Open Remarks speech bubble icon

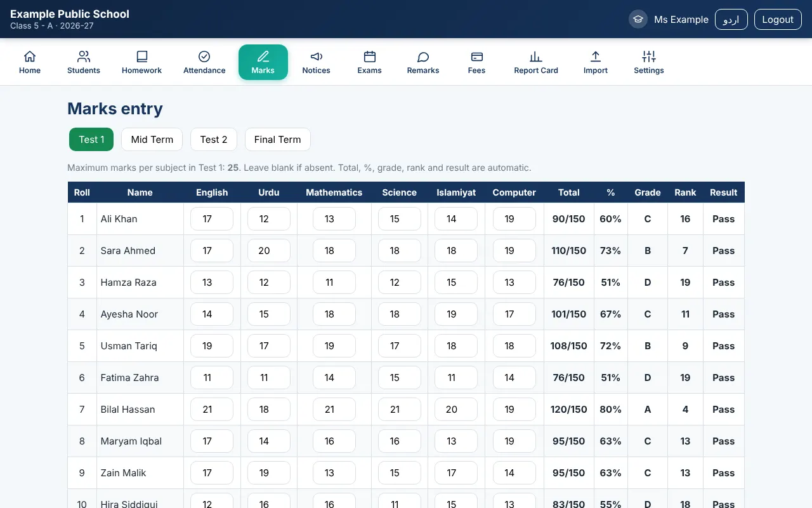(x=423, y=57)
